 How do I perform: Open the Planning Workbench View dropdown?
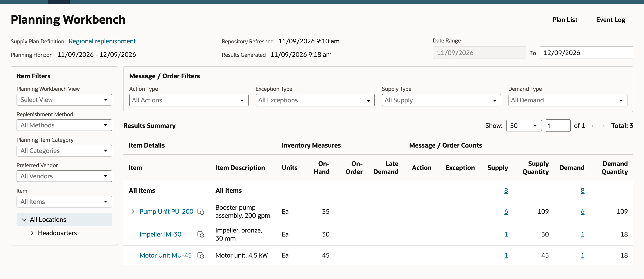(x=64, y=100)
